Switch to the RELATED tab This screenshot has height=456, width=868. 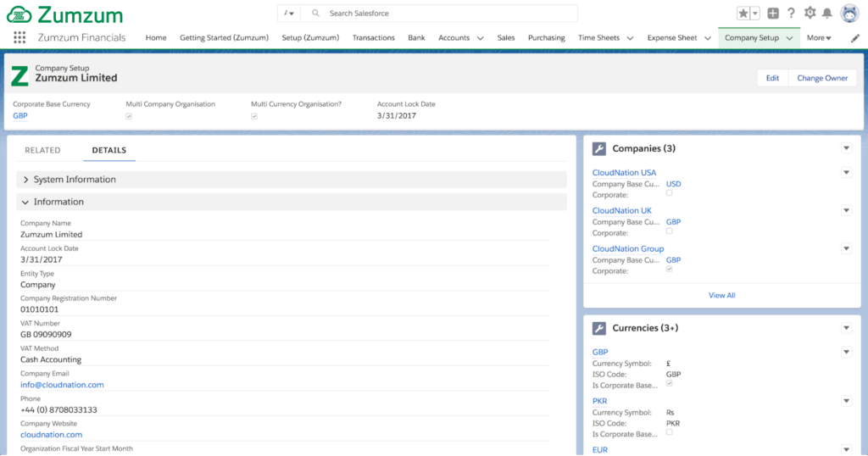coord(42,150)
